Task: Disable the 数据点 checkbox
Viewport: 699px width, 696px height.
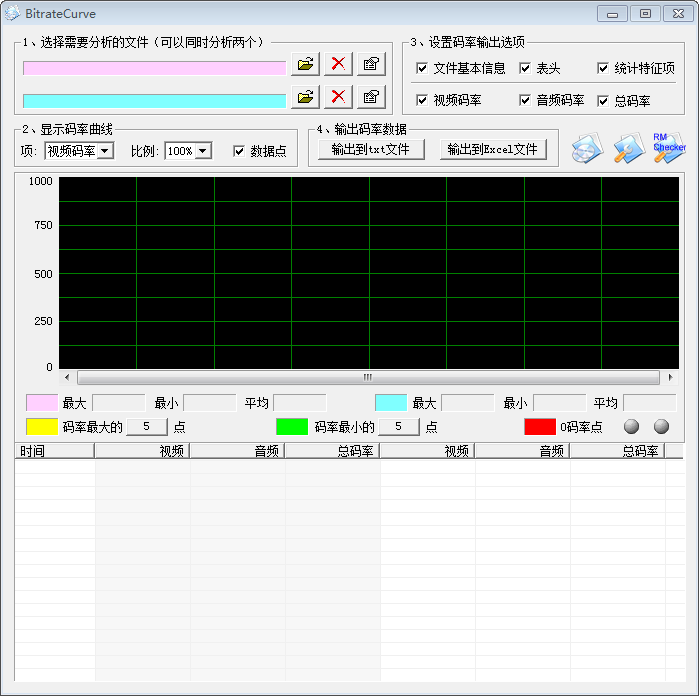Action: click(239, 151)
